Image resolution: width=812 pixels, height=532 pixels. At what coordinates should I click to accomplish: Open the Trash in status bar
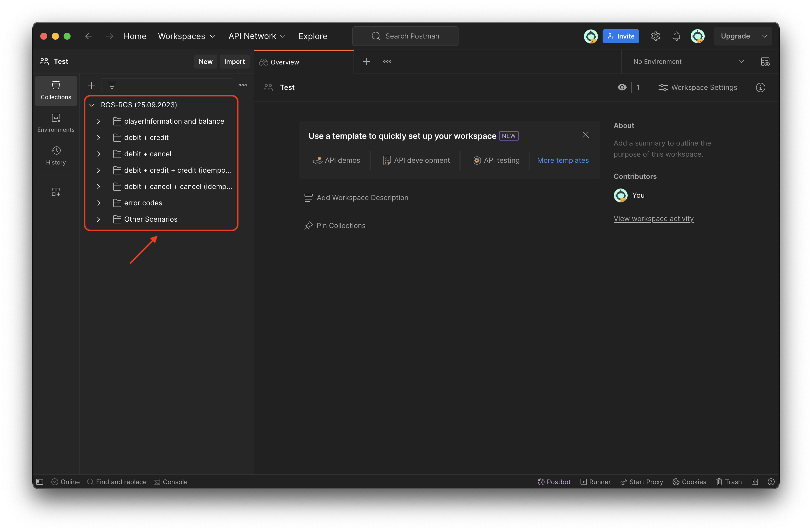[729, 482]
